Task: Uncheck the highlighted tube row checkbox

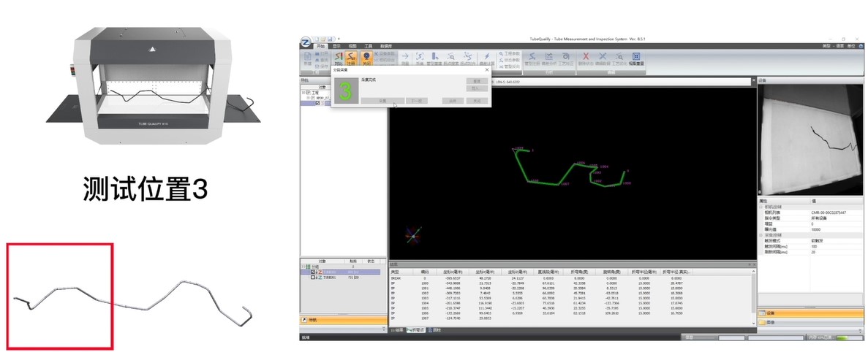Action: point(313,272)
